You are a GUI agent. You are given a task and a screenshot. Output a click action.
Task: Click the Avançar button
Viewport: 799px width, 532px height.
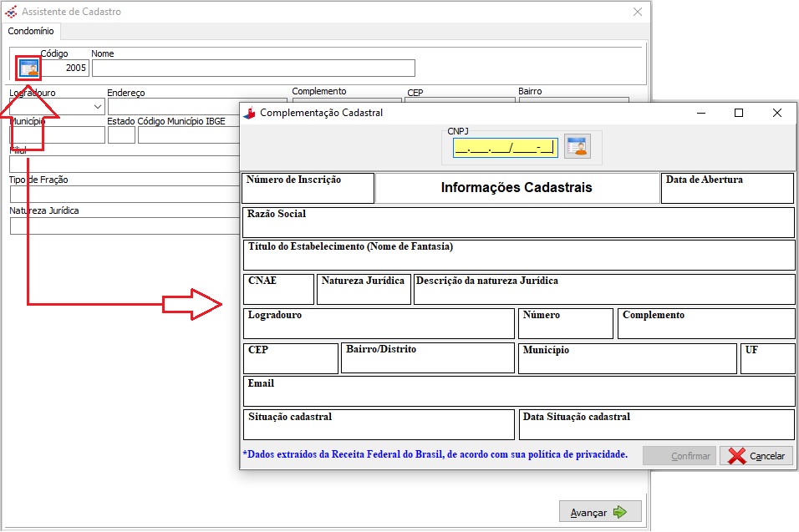click(600, 512)
